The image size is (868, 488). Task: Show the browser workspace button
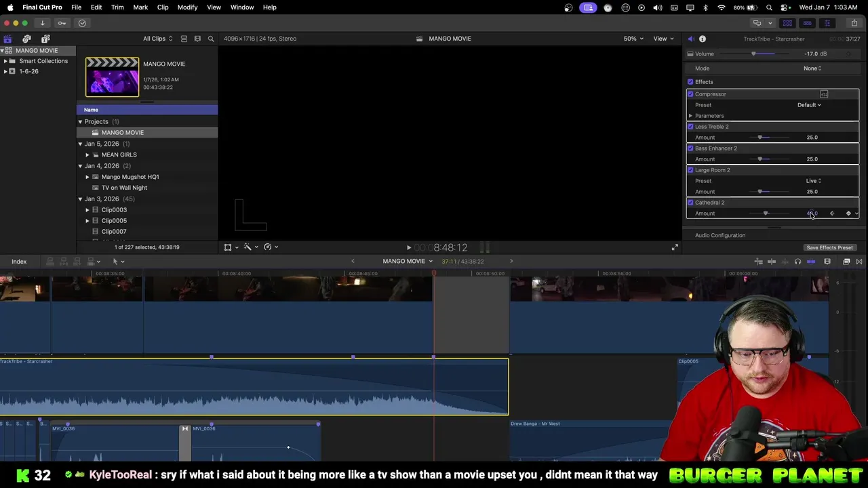pyautogui.click(x=787, y=23)
